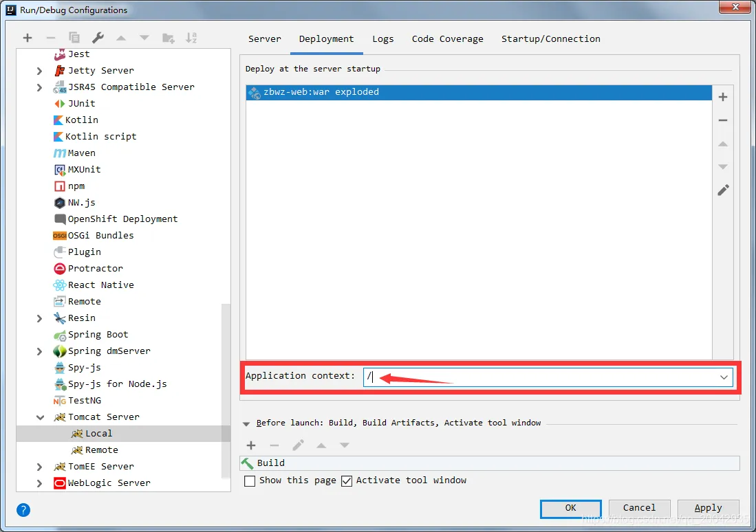Expand WebLogic Server tree node
Image resolution: width=756 pixels, height=532 pixels.
click(39, 483)
